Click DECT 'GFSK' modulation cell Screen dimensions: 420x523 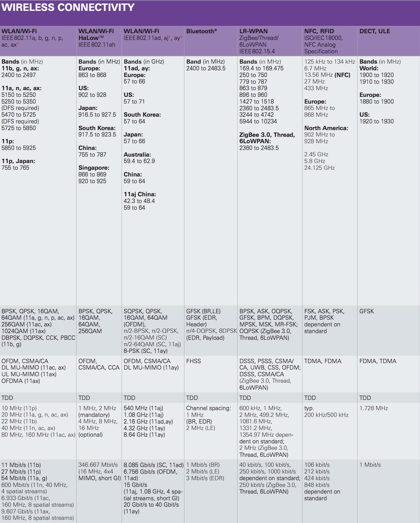pos(367,311)
